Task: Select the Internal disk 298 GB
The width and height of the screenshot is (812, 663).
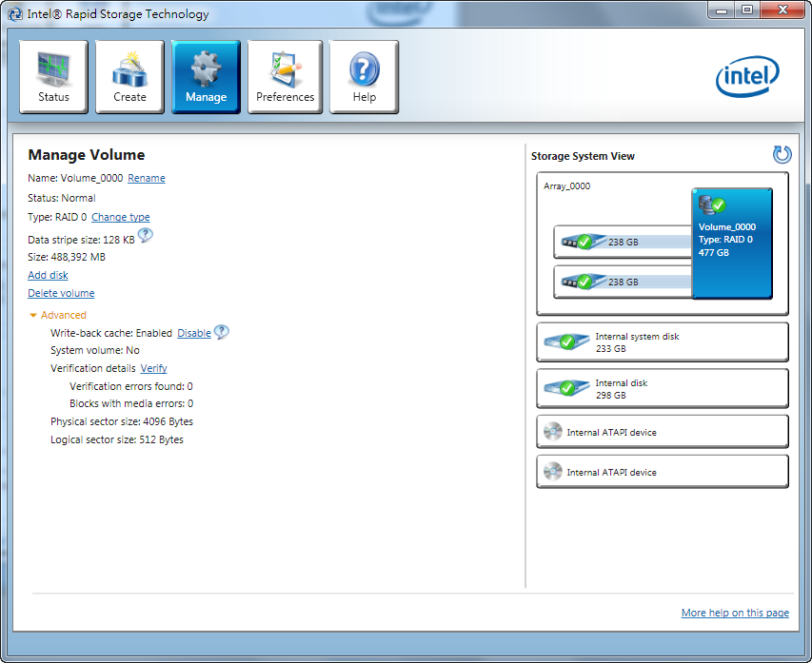Action: (662, 389)
